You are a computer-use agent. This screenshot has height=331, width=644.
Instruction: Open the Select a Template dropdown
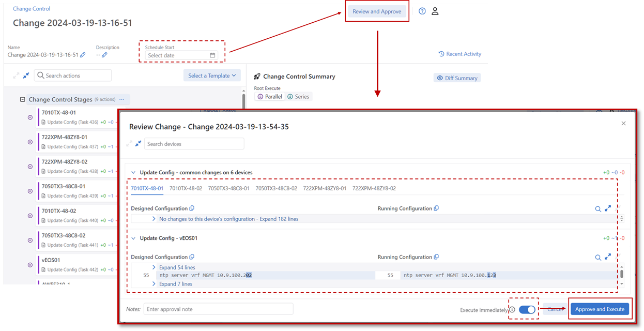(x=212, y=76)
